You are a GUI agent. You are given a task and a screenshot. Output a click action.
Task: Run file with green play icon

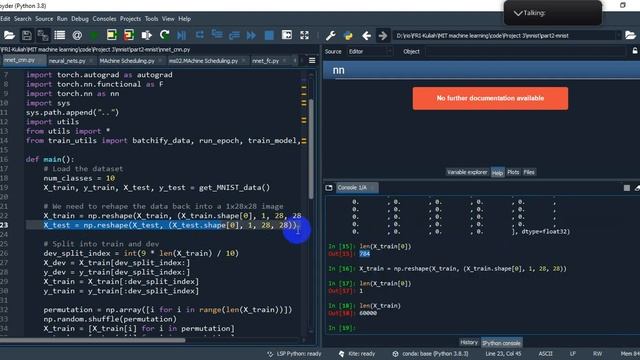click(x=94, y=36)
